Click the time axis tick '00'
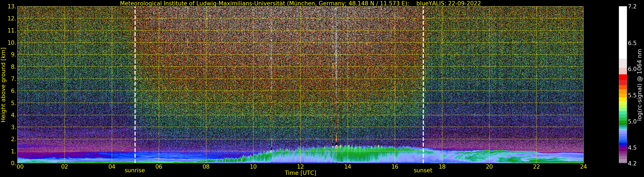The width and height of the screenshot is (644, 177). click(x=20, y=166)
